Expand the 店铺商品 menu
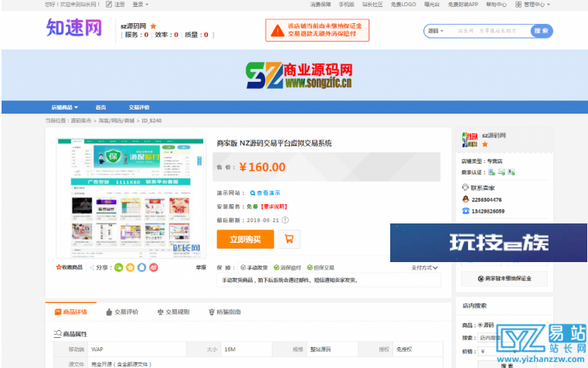The image size is (588, 368). 64,107
